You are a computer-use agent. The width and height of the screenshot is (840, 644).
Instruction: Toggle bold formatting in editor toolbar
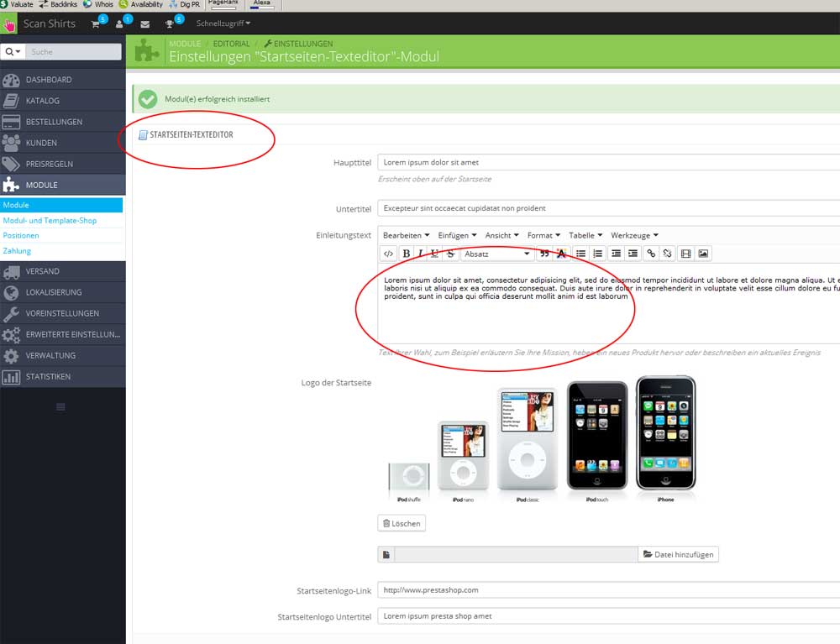(x=407, y=254)
